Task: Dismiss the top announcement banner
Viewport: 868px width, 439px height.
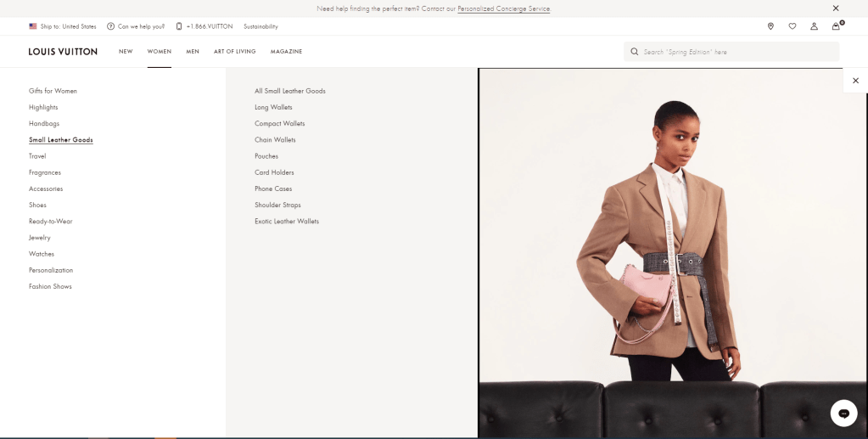Action: (836, 8)
